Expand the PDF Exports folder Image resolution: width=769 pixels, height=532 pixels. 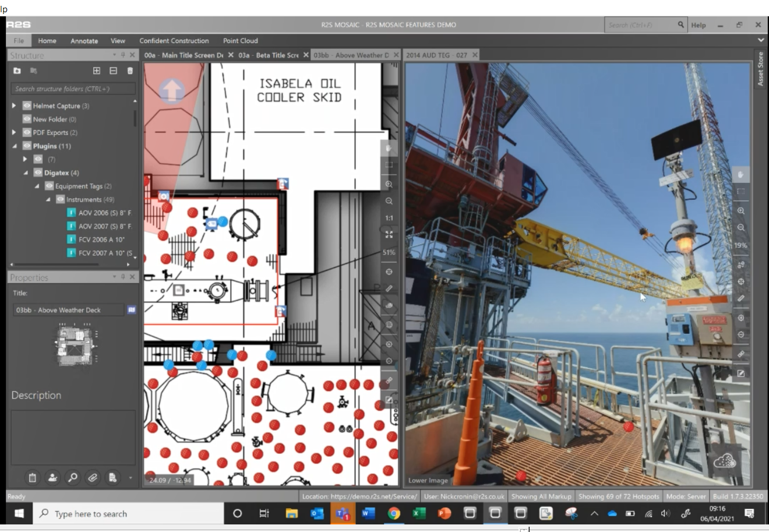click(14, 132)
